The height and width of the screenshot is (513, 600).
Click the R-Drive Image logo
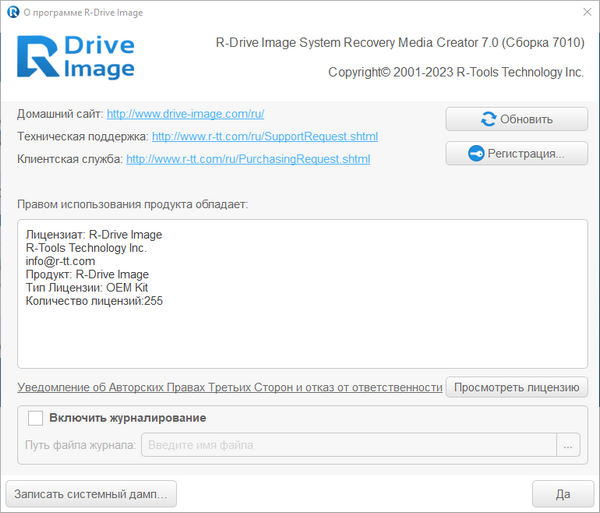click(76, 57)
